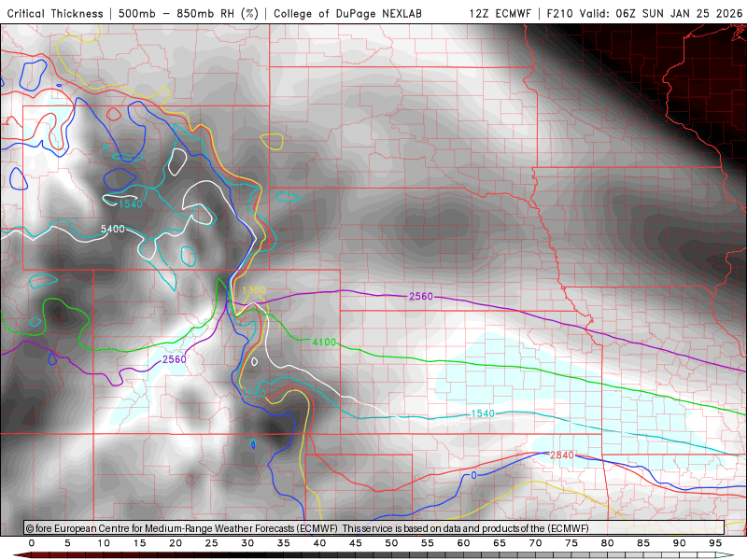This screenshot has width=747, height=560.
Task: Click the colorbar scale value "55"
Action: click(x=428, y=543)
